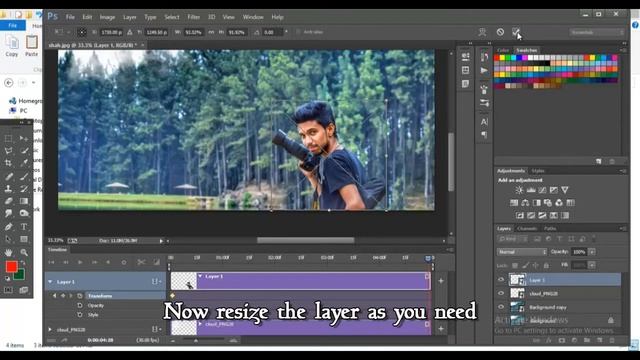Collapse the Layer 1 timeline track
Image resolution: width=640 pixels, height=360 pixels.
pos(50,282)
